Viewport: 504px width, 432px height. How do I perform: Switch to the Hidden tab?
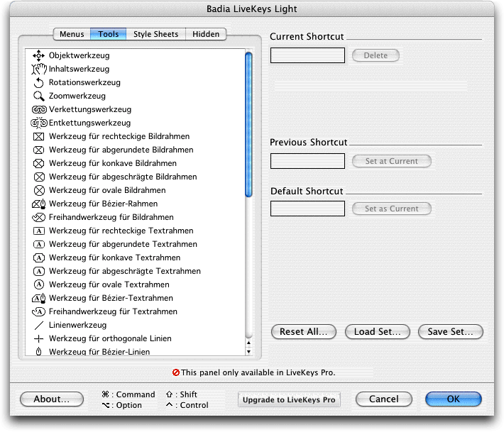(x=206, y=34)
